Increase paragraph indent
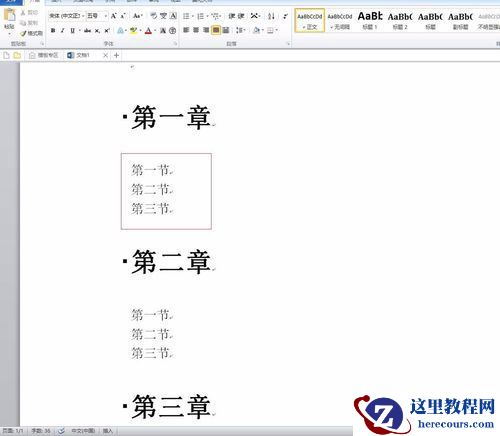The image size is (500, 436). (x=241, y=16)
